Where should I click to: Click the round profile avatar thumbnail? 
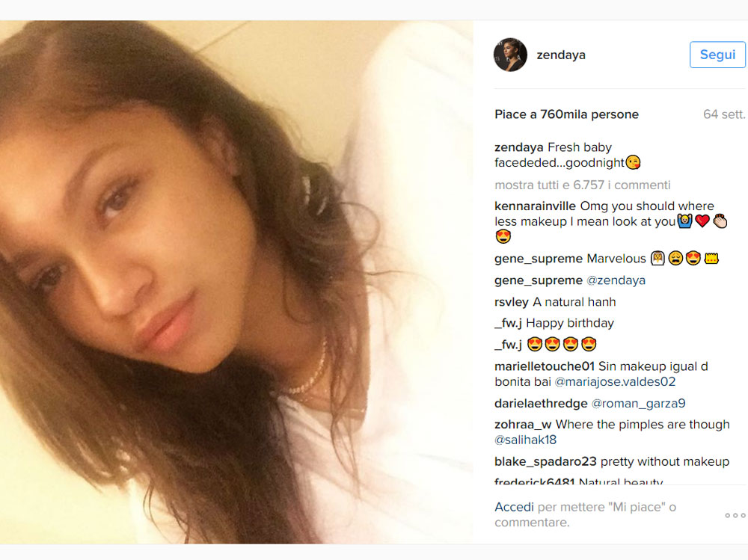coord(510,55)
